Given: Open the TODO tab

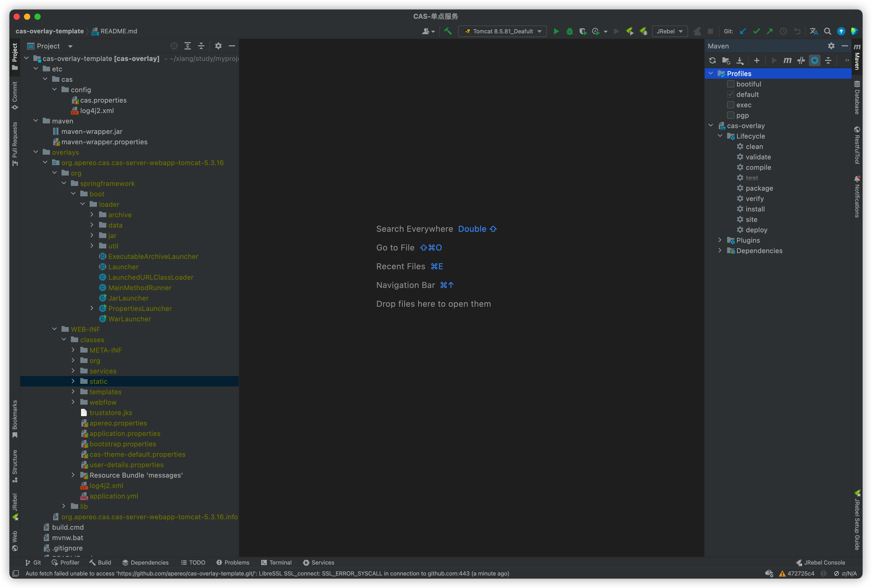Looking at the screenshot, I should click(193, 562).
